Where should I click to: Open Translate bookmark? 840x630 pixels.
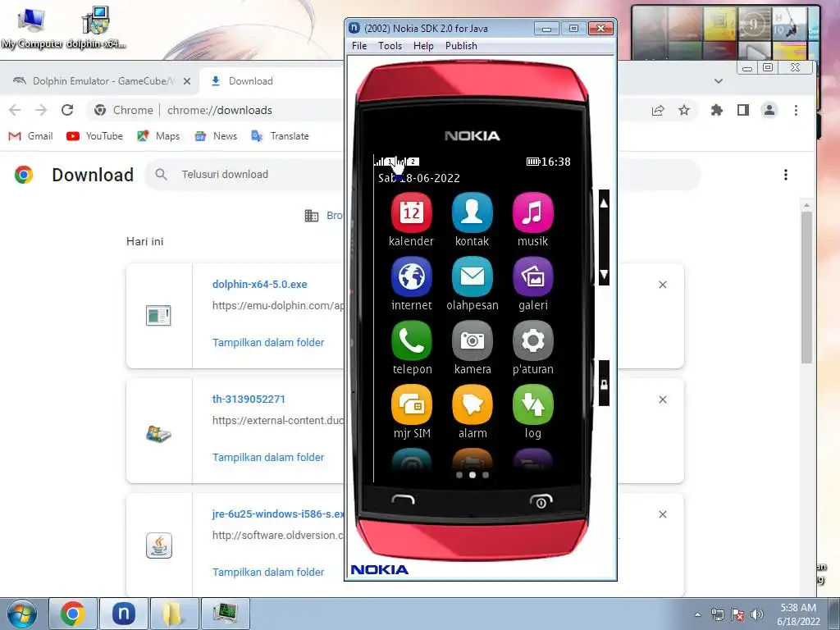281,136
